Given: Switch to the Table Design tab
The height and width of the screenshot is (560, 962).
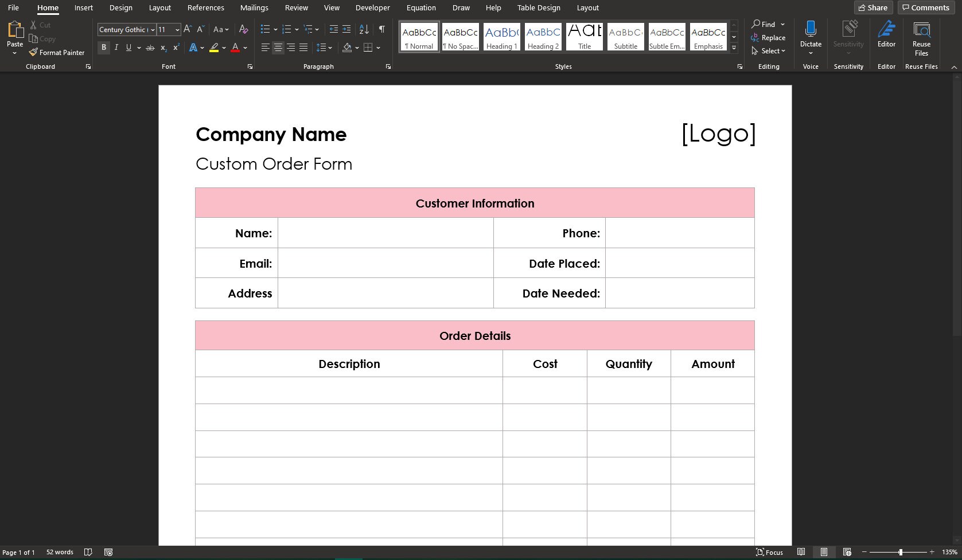Looking at the screenshot, I should (538, 7).
